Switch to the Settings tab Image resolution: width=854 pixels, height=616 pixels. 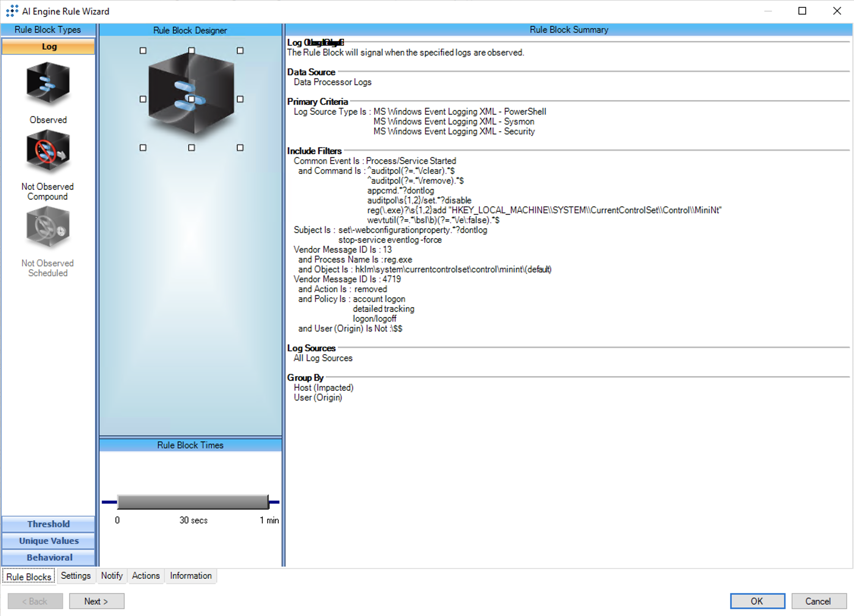point(76,575)
